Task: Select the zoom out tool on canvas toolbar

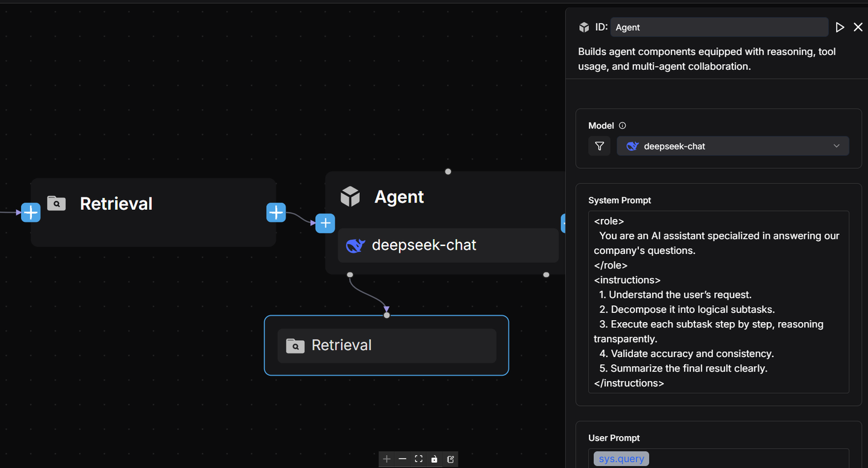Action: click(x=402, y=459)
